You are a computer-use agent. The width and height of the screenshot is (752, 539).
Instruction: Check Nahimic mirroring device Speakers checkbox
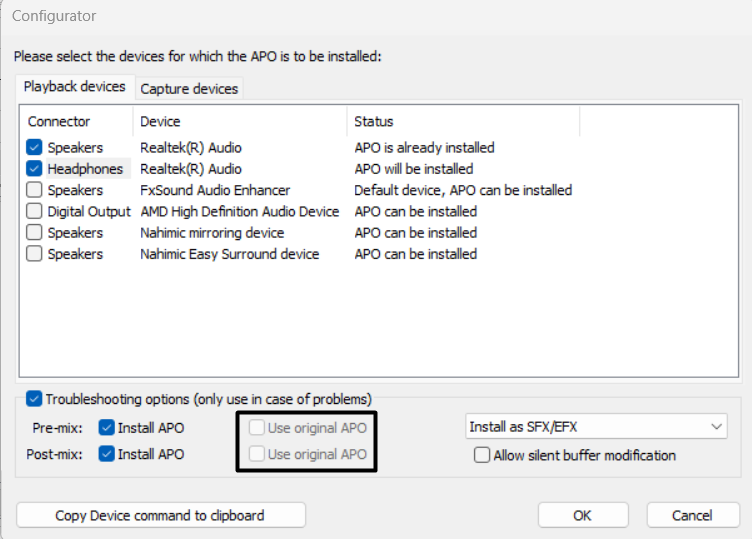tap(34, 233)
